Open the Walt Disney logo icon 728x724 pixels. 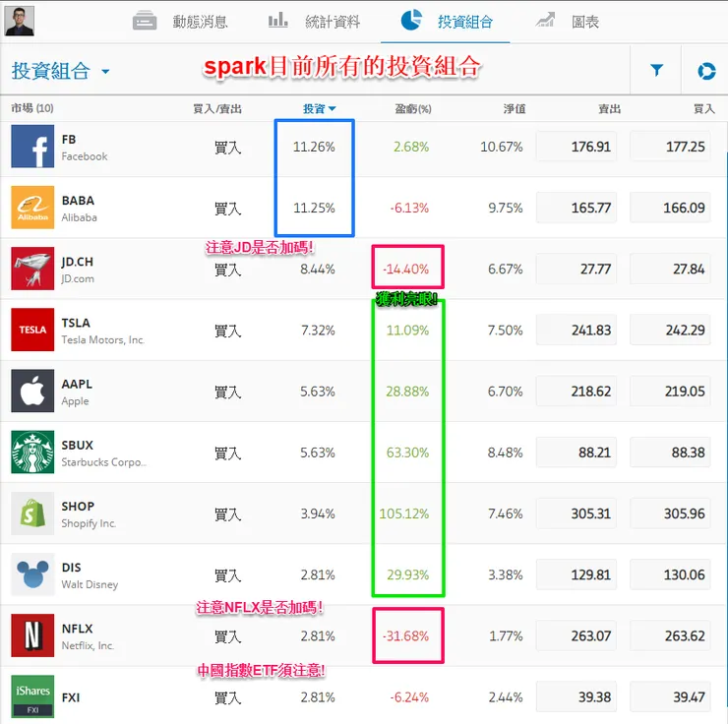(32, 574)
